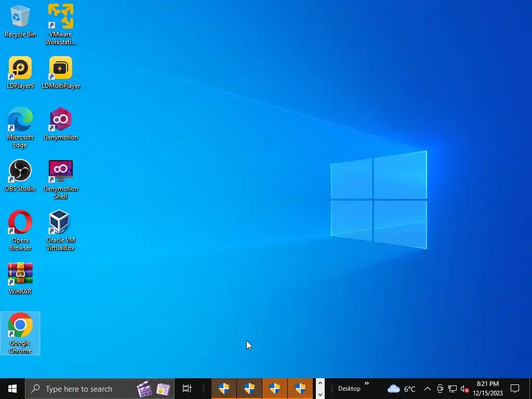The image size is (532, 399).
Task: Select the VMware Workstation shortcut
Action: [61, 24]
